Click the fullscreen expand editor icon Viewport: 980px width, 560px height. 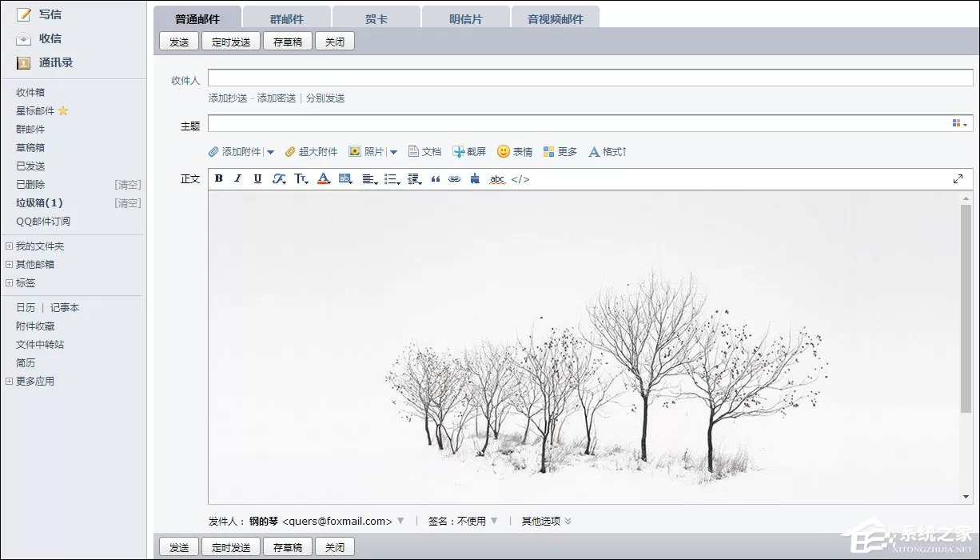coord(958,179)
